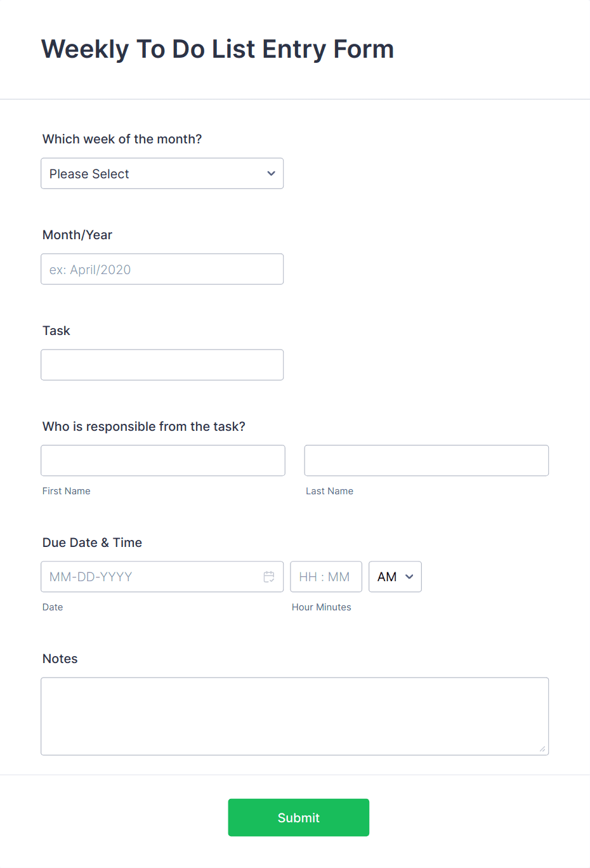The image size is (590, 868).
Task: Select the Last Name field
Action: click(x=426, y=461)
